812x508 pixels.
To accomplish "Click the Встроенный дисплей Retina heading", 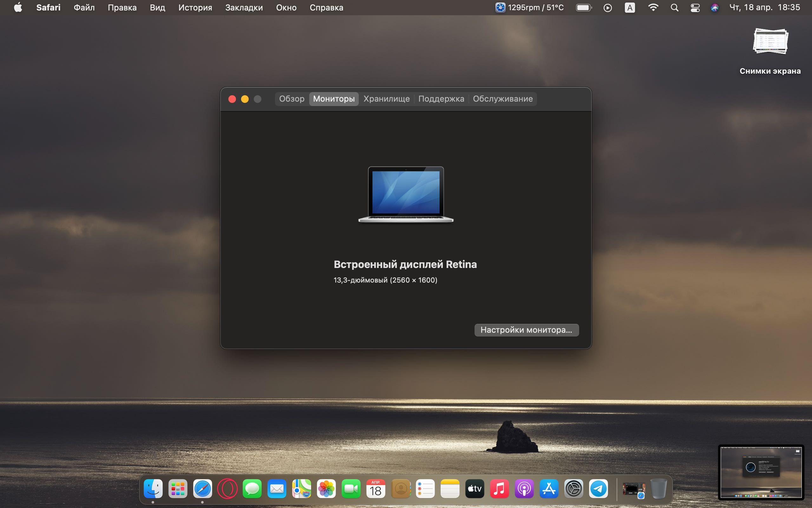I will [x=405, y=264].
